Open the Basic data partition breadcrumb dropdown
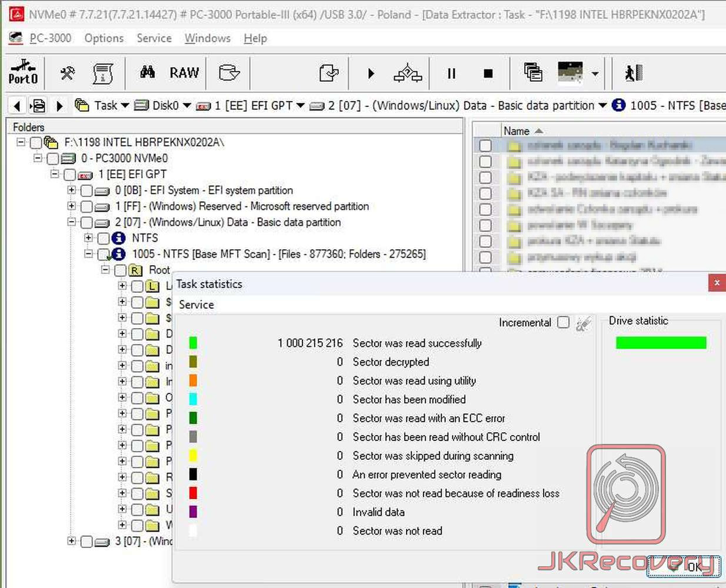Screen dimensions: 726x588 [602, 105]
